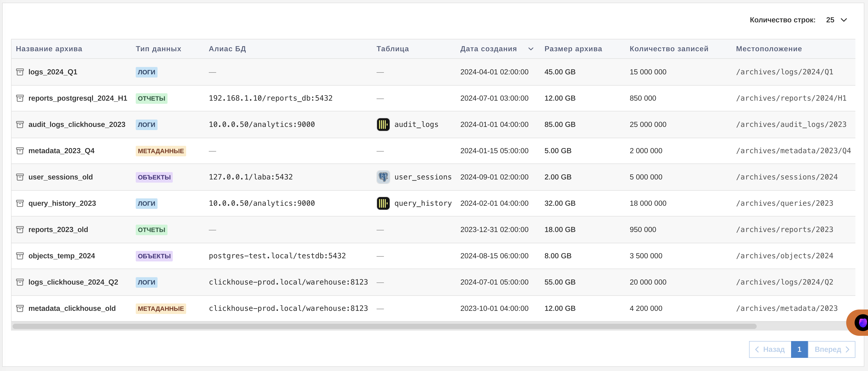868x371 pixels.
Task: Click PostgreSQL elephant icon beside user_sessions
Action: point(383,177)
